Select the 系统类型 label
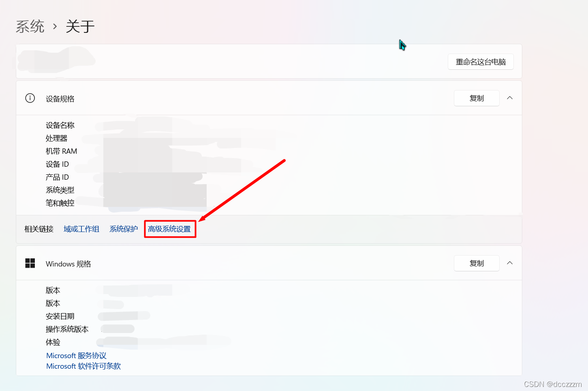 coord(60,190)
